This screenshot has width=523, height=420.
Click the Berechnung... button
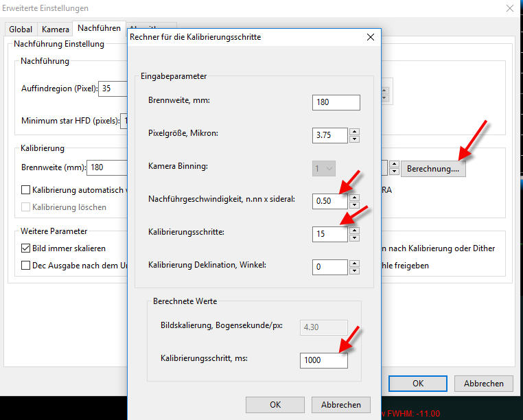click(x=433, y=168)
